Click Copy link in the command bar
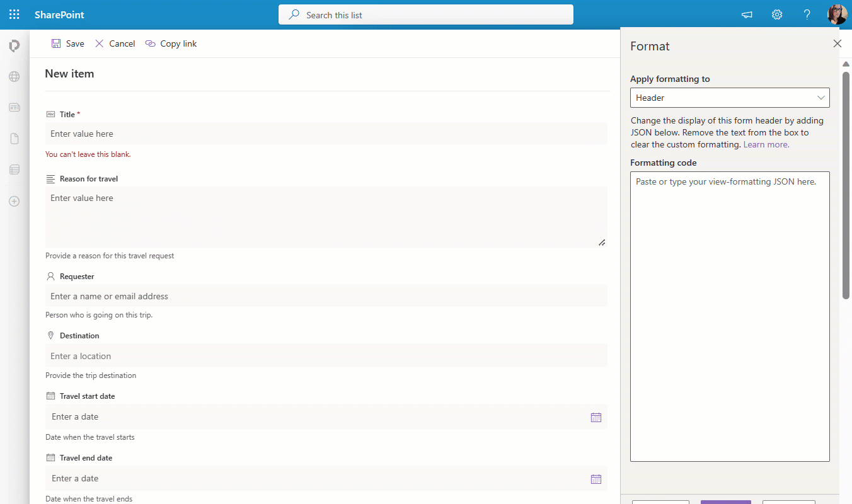Viewport: 852px width, 504px height. (x=170, y=43)
